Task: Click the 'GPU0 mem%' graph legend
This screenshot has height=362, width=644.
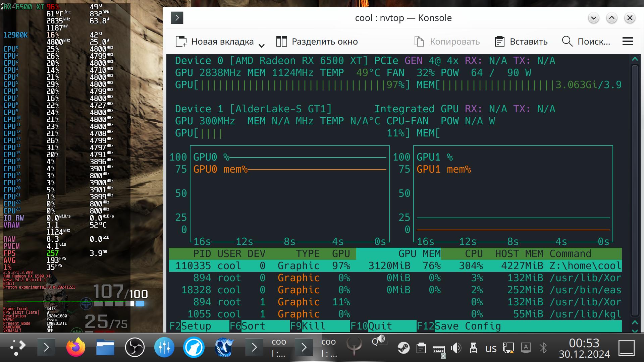Action: (x=220, y=169)
